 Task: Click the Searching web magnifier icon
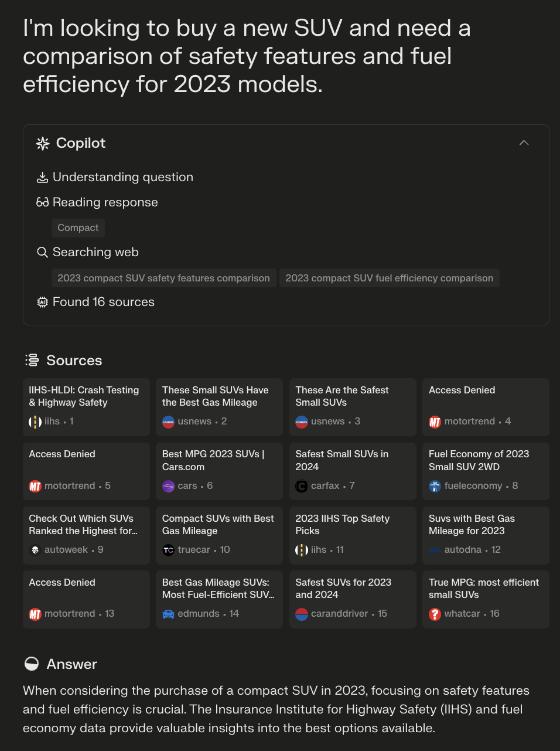click(43, 252)
